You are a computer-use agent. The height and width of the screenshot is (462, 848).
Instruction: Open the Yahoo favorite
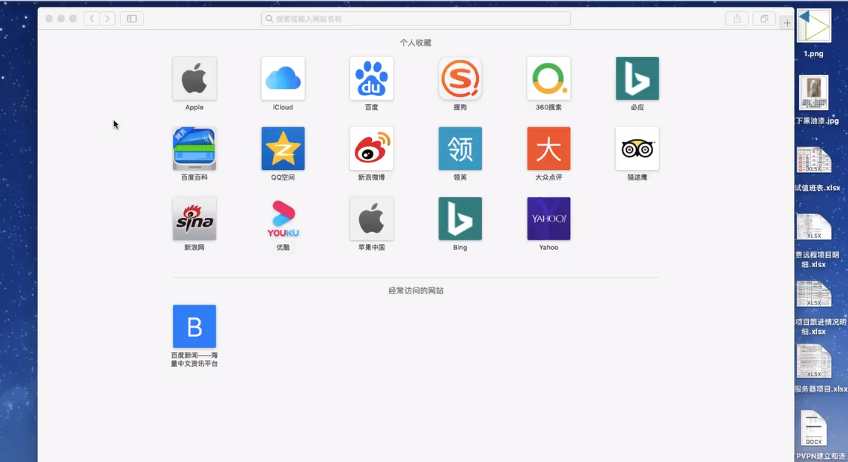click(548, 219)
